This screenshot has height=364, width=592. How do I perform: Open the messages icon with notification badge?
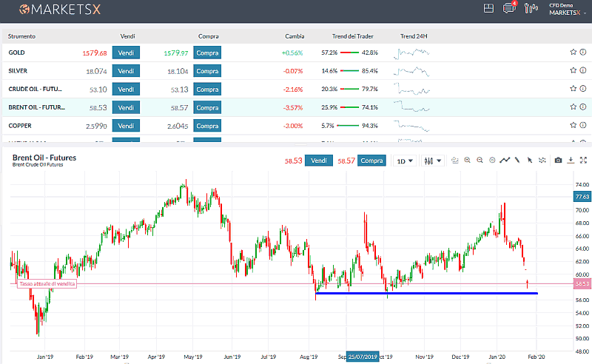[508, 9]
